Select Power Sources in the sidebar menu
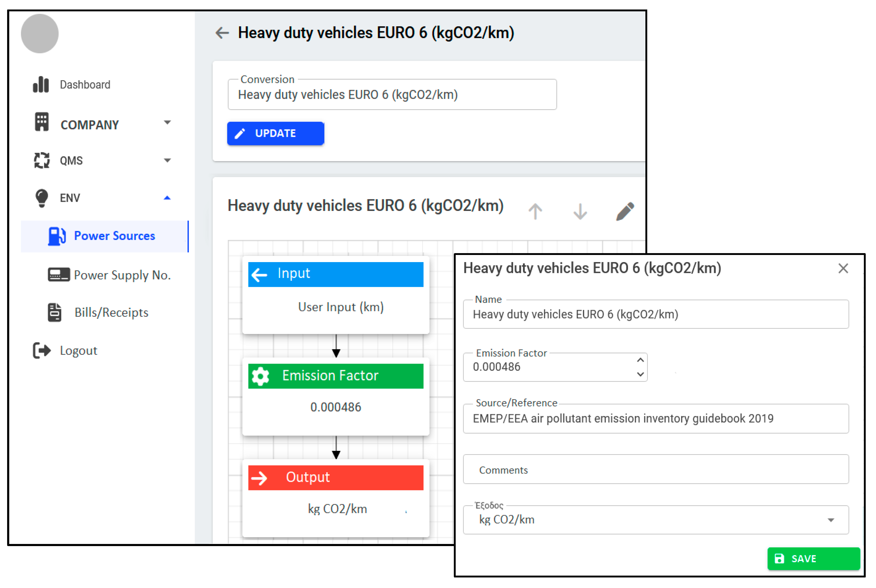The image size is (876, 588). pos(115,236)
